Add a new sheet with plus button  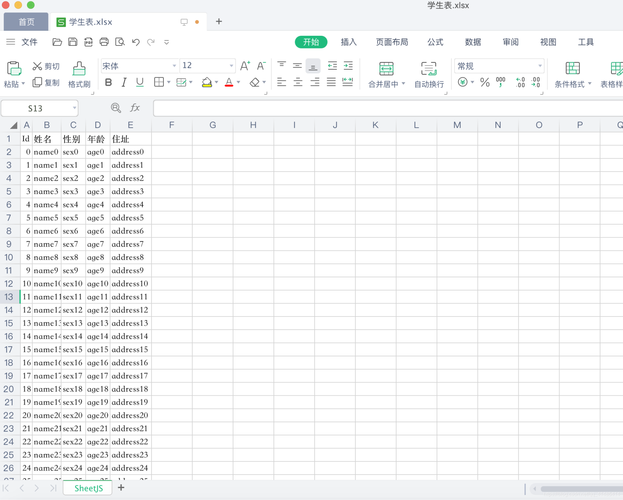point(121,487)
